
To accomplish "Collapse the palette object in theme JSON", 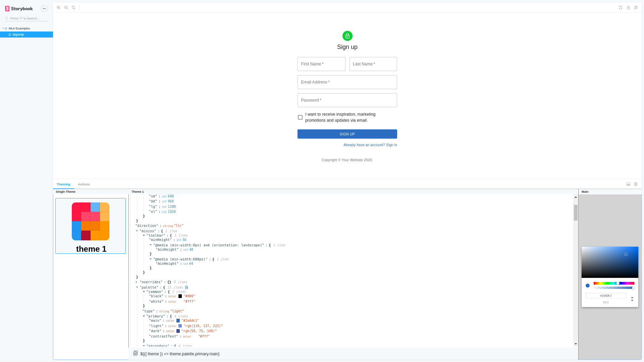I will (x=137, y=287).
